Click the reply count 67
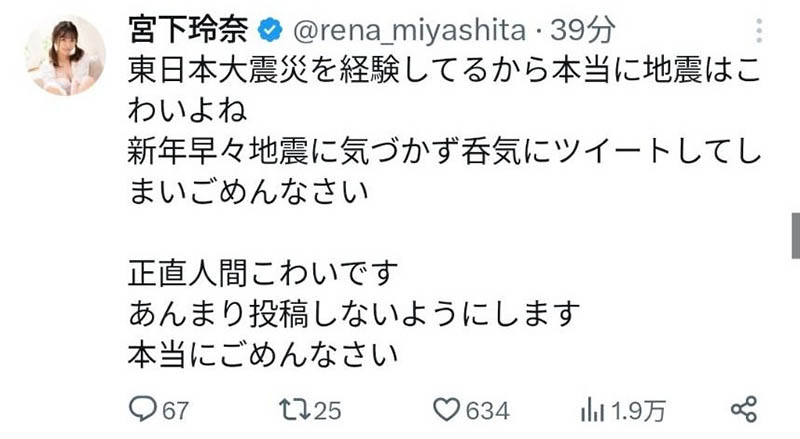Viewport: 800px width, 439px height. 177,410
